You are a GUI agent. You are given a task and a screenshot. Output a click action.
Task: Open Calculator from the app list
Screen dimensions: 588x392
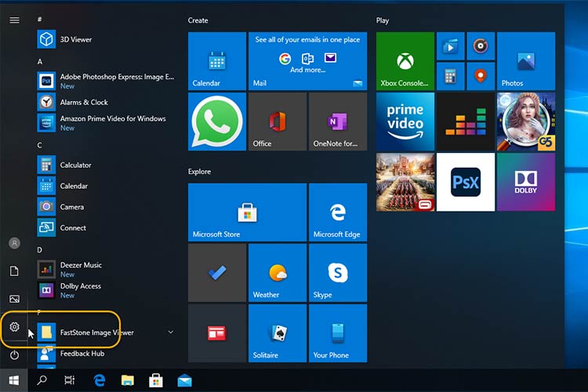point(106,165)
